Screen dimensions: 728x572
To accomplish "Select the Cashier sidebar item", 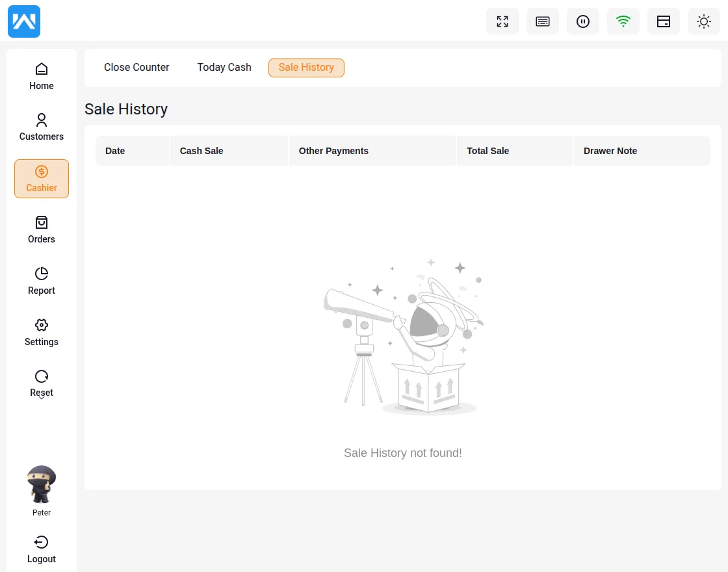I will pyautogui.click(x=42, y=179).
